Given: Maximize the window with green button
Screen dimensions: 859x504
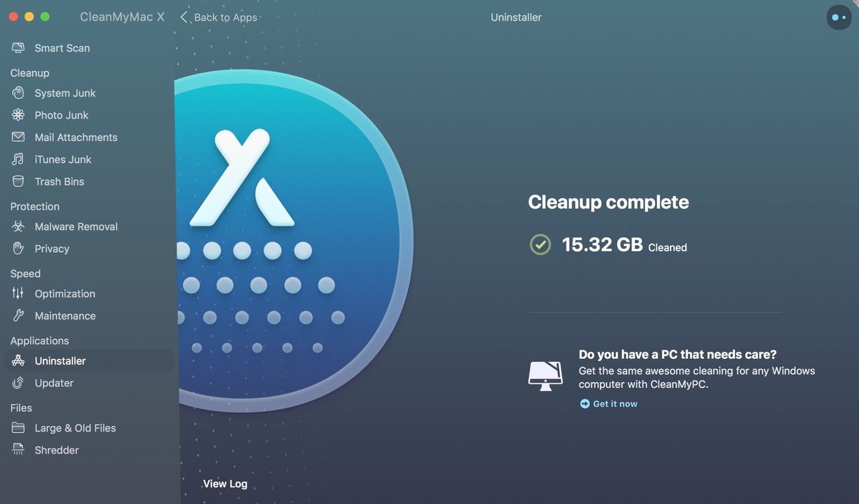Looking at the screenshot, I should tap(45, 17).
